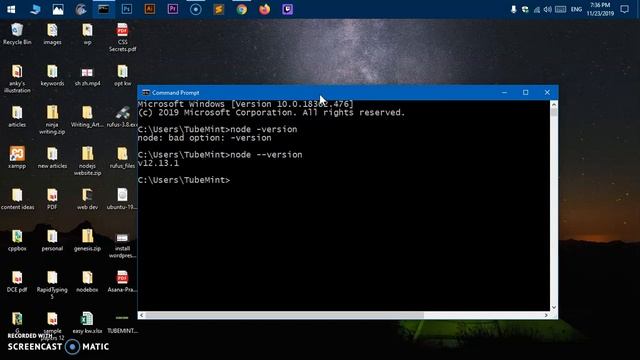Viewport: 640px width, 360px height.
Task: Open Twitch app from the taskbar
Action: coord(287,9)
